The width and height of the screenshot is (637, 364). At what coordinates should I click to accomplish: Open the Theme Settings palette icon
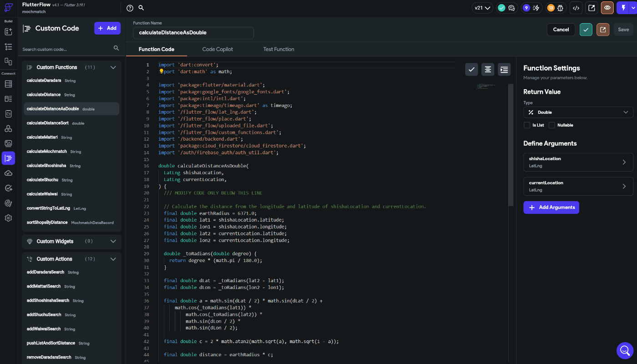(8, 203)
